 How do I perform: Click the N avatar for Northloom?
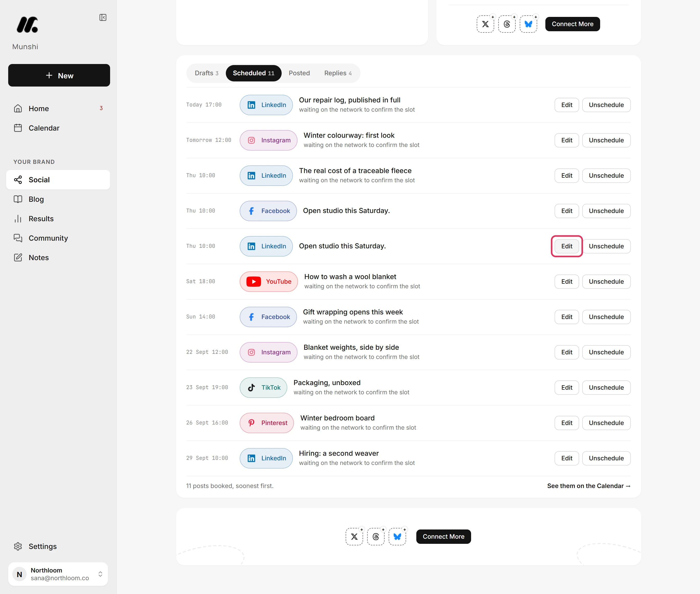pos(19,574)
